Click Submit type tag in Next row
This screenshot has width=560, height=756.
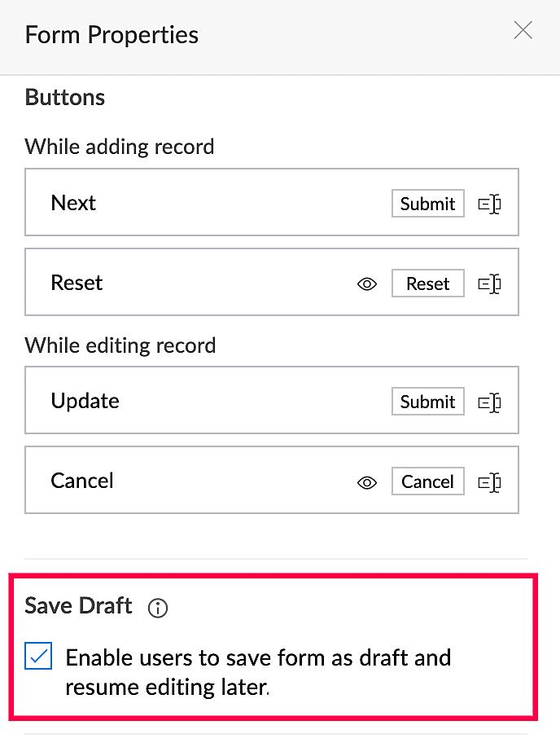[x=427, y=204]
